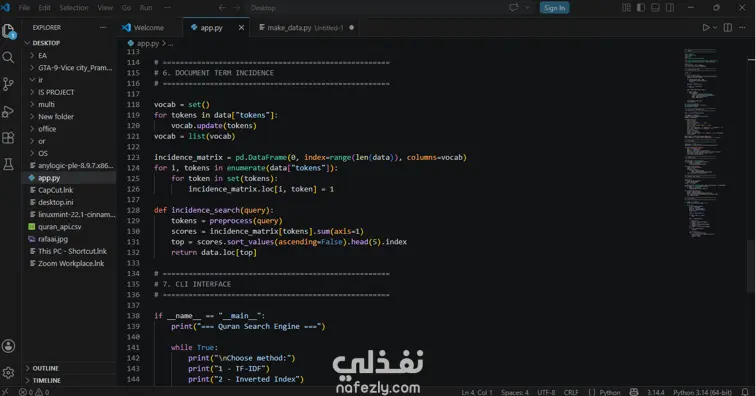This screenshot has width=756, height=396.
Task: Navigate forward with title bar arrow
Action: [237, 8]
